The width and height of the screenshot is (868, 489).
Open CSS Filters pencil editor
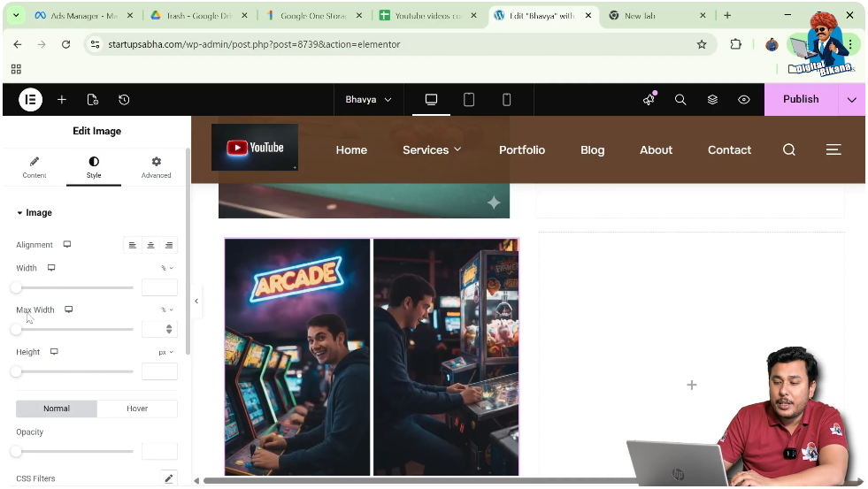(x=169, y=478)
